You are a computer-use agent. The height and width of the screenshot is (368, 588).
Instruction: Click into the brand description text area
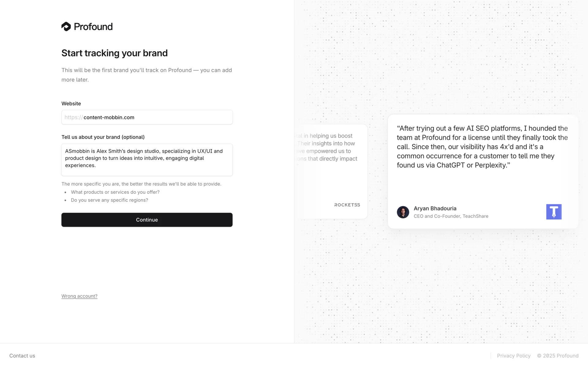tap(147, 160)
